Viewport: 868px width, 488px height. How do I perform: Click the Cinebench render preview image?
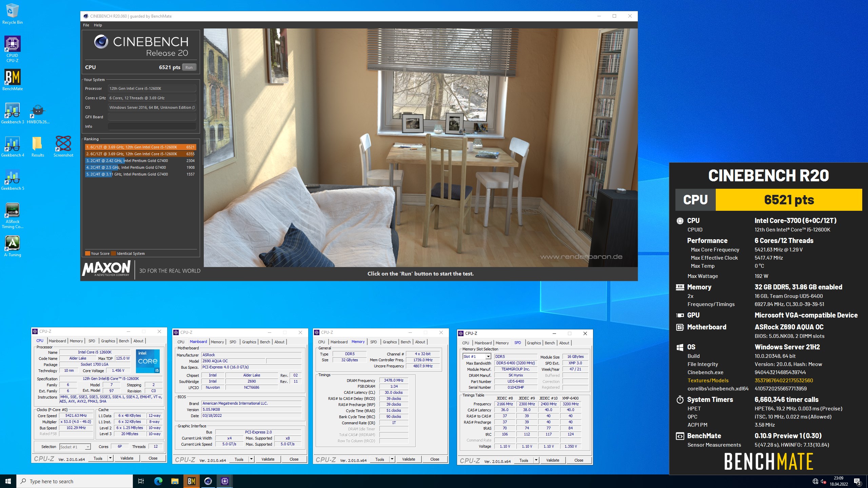click(420, 147)
